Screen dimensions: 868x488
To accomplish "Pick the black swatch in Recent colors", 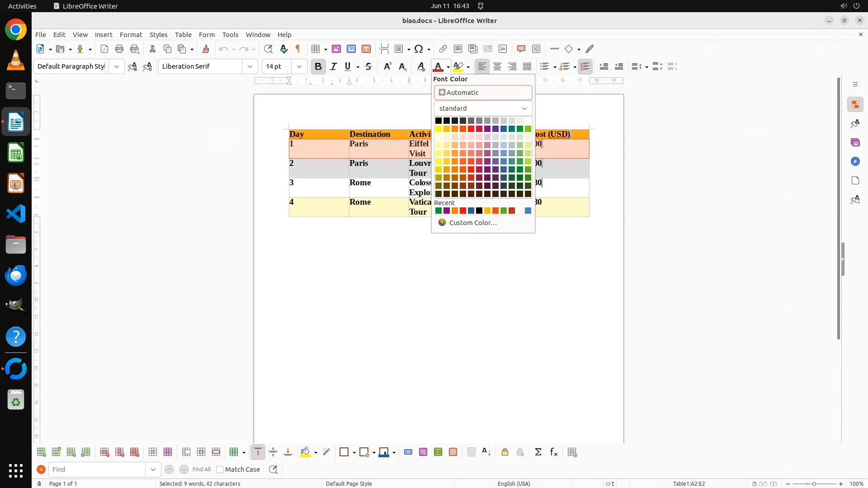I will 479,211.
